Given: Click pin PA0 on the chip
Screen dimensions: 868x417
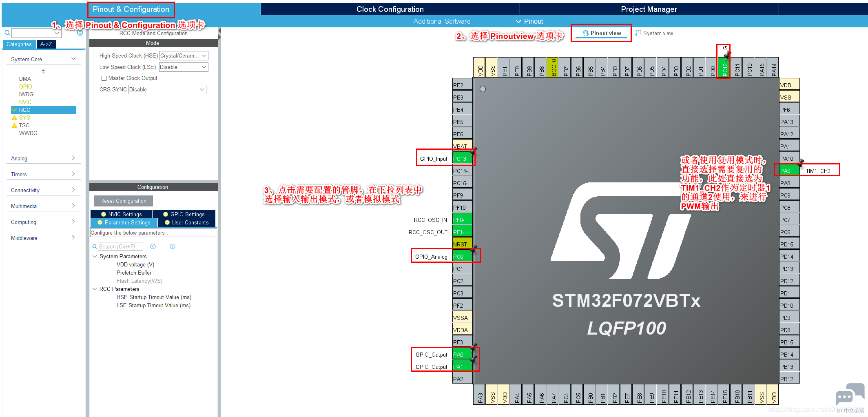Looking at the screenshot, I should 462,355.
